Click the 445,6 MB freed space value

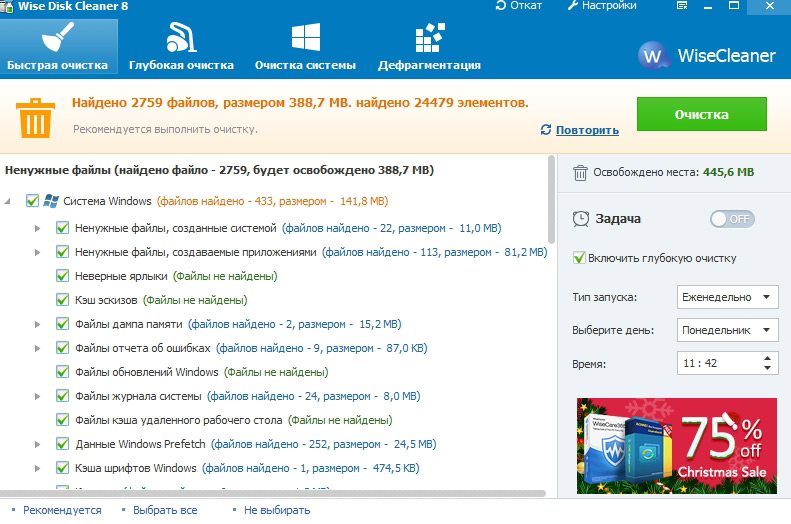[728, 172]
